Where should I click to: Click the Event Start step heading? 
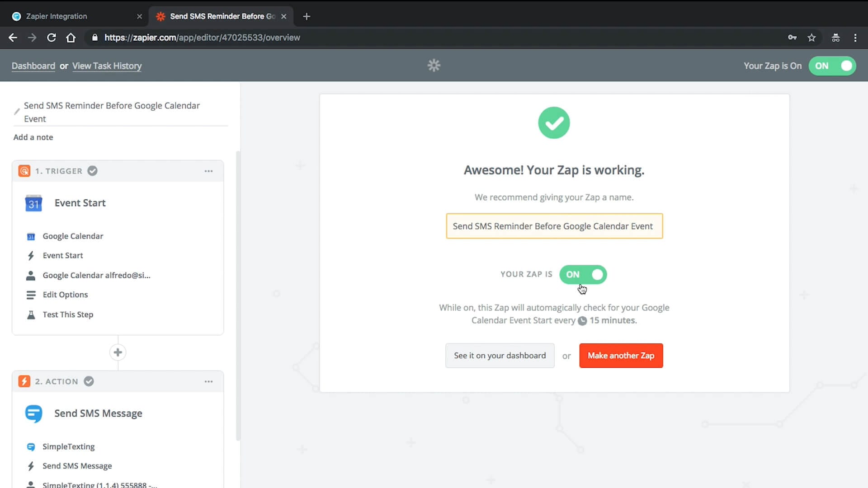[x=80, y=203]
